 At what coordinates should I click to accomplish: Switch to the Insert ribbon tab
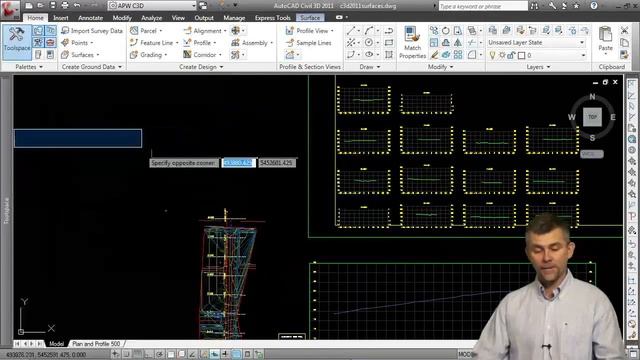(60, 18)
